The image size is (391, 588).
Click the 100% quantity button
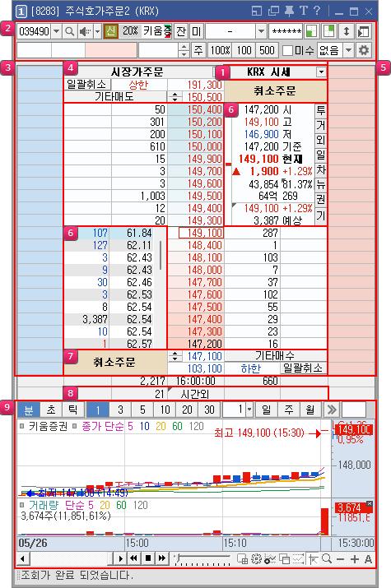[x=220, y=50]
